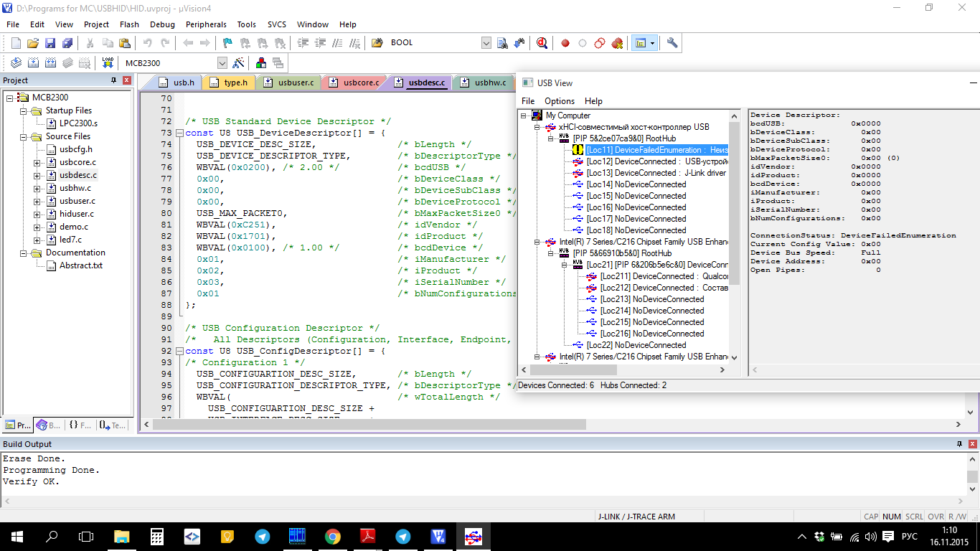The width and height of the screenshot is (980, 551).
Task: Switch to the usb.h editor tab
Action: 176,83
